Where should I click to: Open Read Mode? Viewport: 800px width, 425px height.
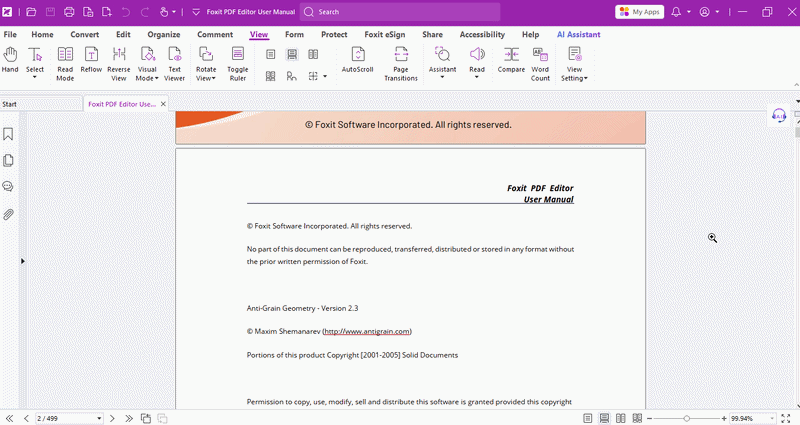[65, 64]
